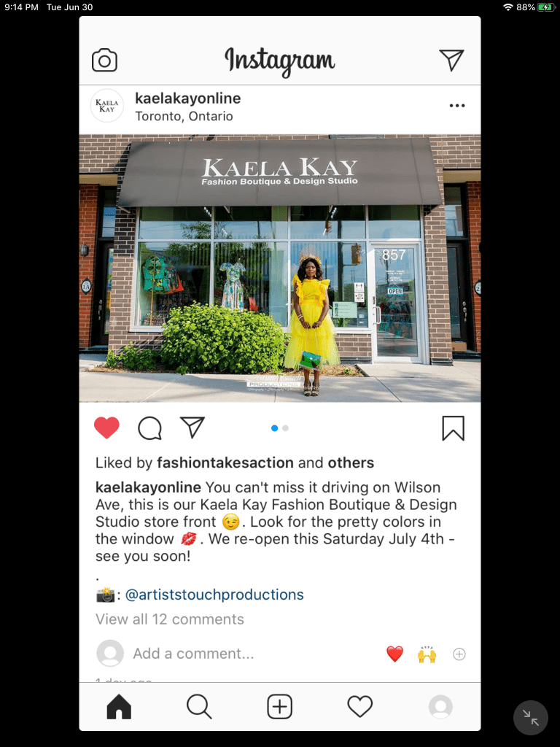560x747 pixels.
Task: Expand View all 12 comments
Action: (x=169, y=619)
